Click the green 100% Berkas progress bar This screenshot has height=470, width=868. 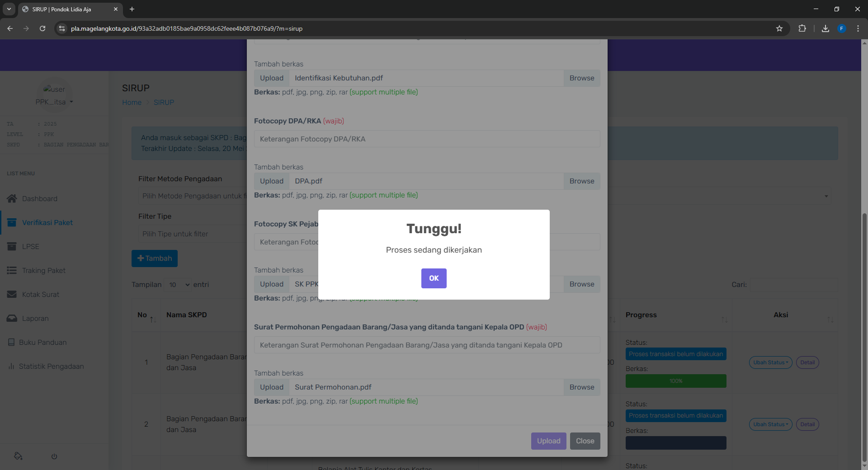click(676, 381)
